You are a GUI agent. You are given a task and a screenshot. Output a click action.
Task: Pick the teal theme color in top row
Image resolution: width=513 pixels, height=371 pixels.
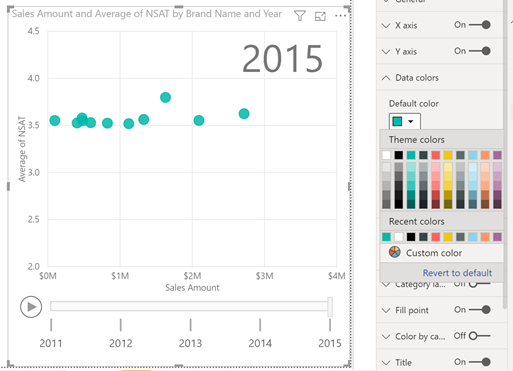411,155
